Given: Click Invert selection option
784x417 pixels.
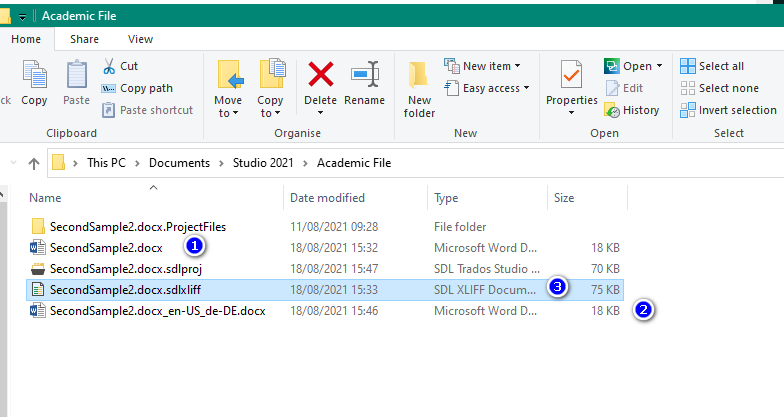Looking at the screenshot, I should (728, 110).
